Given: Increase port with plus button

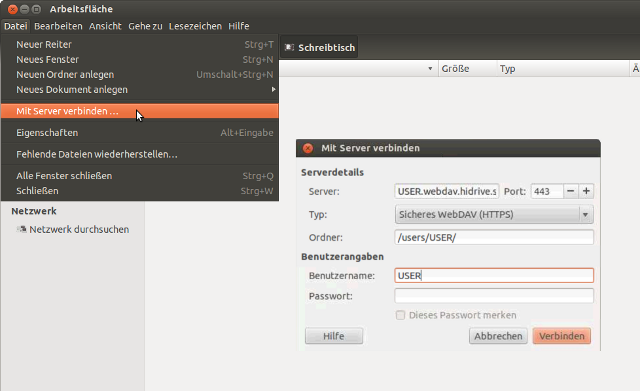Looking at the screenshot, I should [586, 191].
